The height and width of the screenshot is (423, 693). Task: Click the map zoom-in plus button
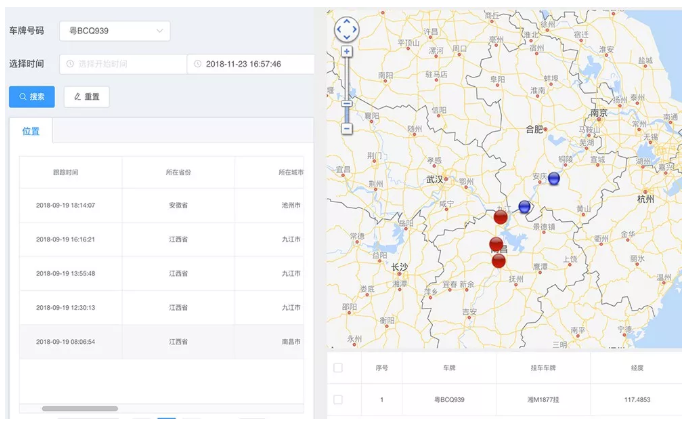pos(346,51)
